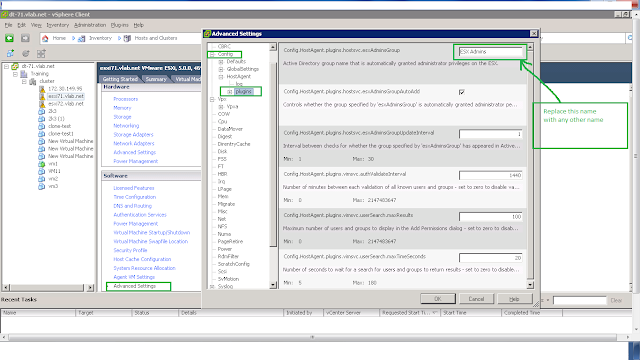Open the Inventory menu
Screen dimensions: 640x360
click(58, 25)
